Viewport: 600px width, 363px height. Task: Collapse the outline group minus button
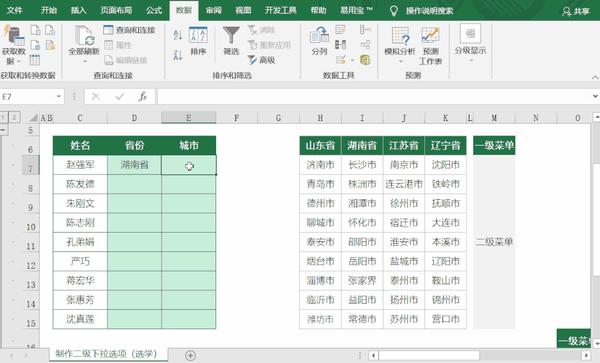pyautogui.click(x=3, y=130)
